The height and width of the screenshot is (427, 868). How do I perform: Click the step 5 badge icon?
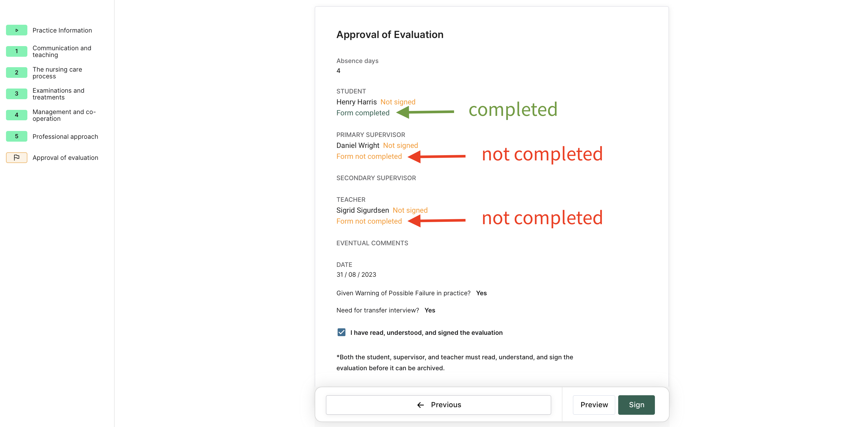tap(16, 136)
